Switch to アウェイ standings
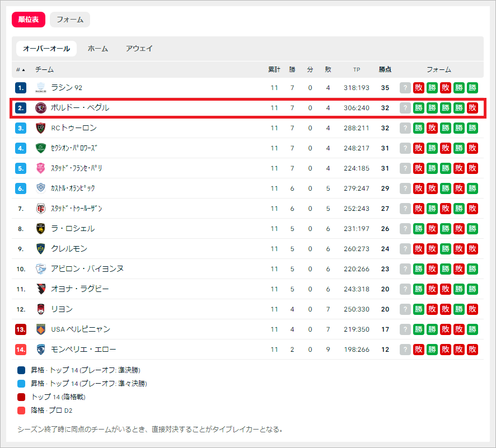Viewport: 496px width, 448px height. coord(139,49)
